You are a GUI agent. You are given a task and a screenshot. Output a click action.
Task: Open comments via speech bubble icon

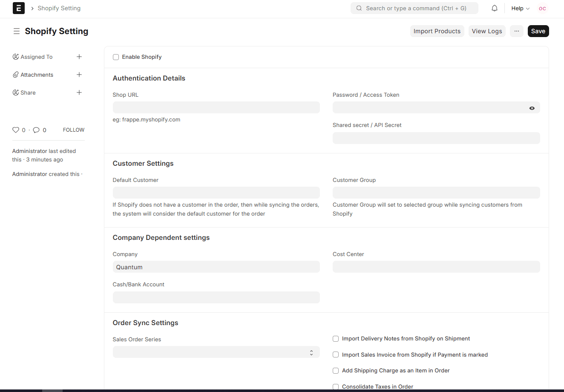(x=36, y=130)
